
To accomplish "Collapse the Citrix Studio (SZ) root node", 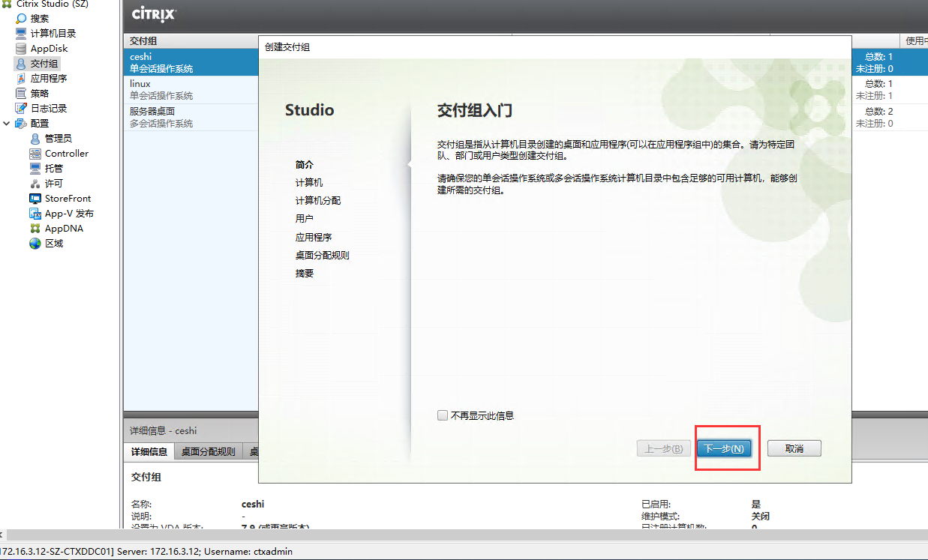I will pos(5,4).
